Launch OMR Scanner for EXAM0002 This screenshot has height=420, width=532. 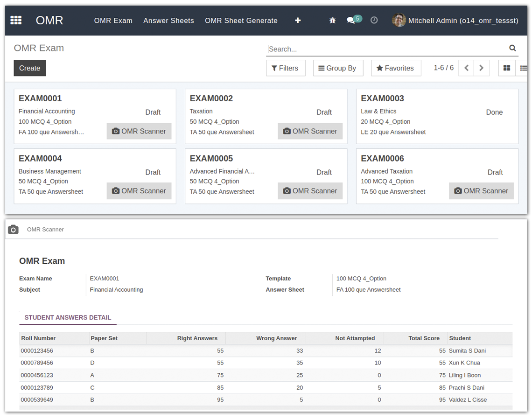point(310,131)
